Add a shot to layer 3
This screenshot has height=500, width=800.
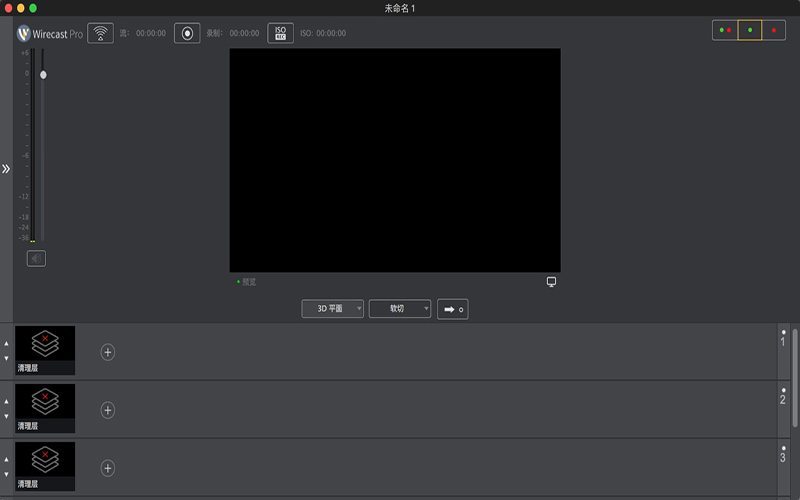click(x=108, y=468)
